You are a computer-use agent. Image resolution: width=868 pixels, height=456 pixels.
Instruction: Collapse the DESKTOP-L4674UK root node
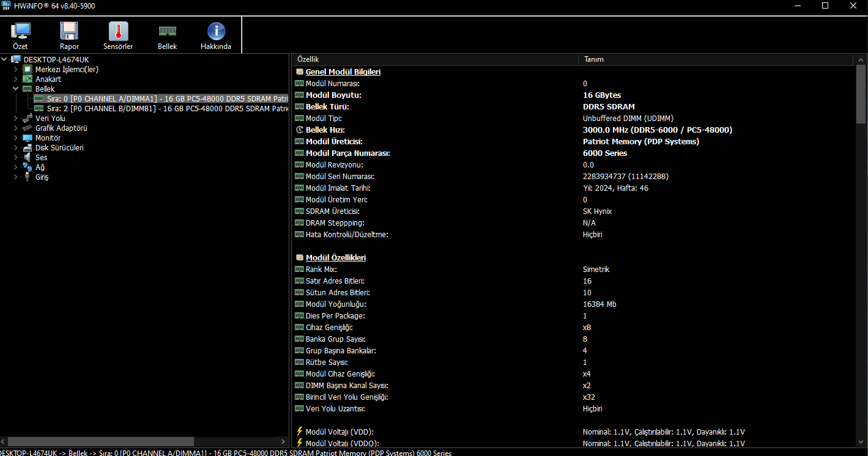(5, 59)
